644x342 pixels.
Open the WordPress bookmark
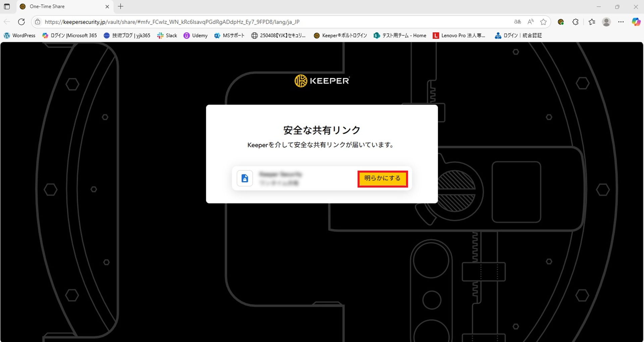pos(19,36)
